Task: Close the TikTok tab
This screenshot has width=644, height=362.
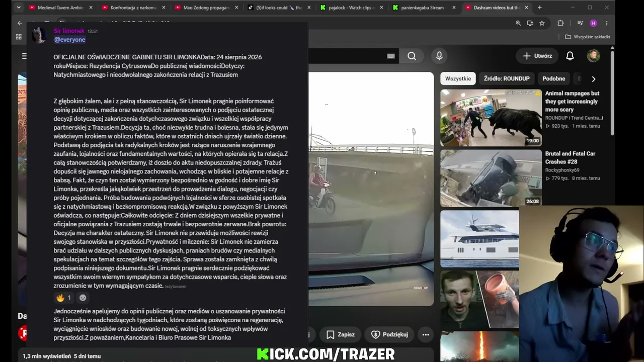Action: click(309, 8)
